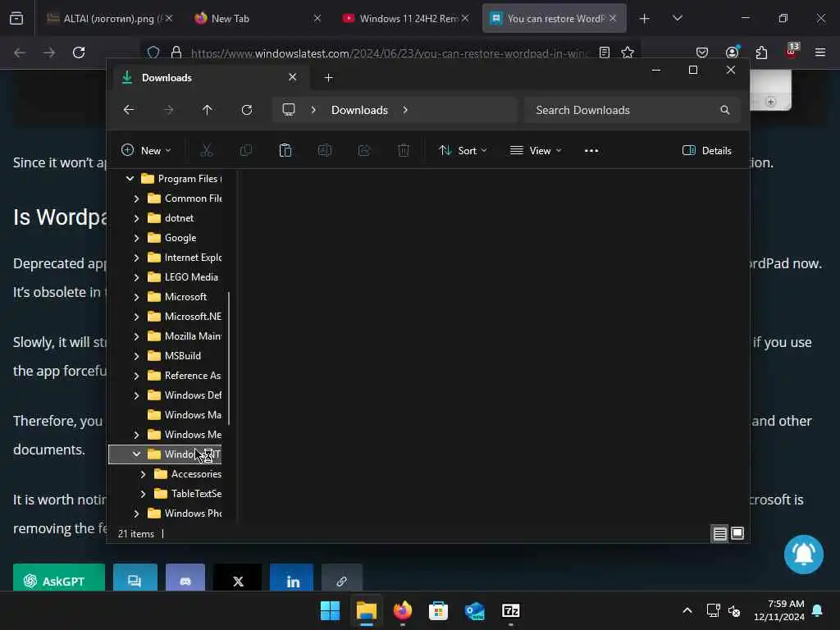This screenshot has width=840, height=630.
Task: Click the Paste clipboard icon
Action: click(285, 151)
